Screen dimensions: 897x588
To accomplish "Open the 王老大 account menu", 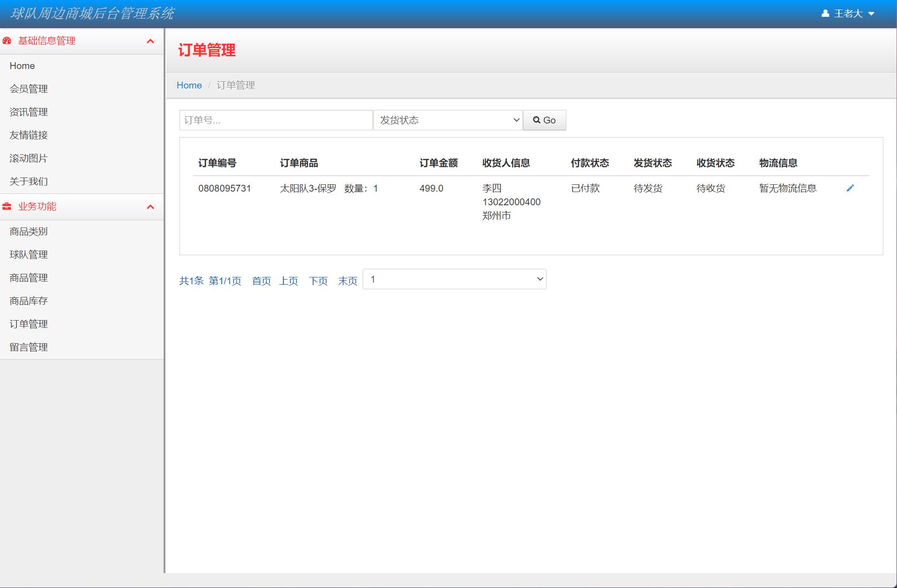I will tap(849, 13).
